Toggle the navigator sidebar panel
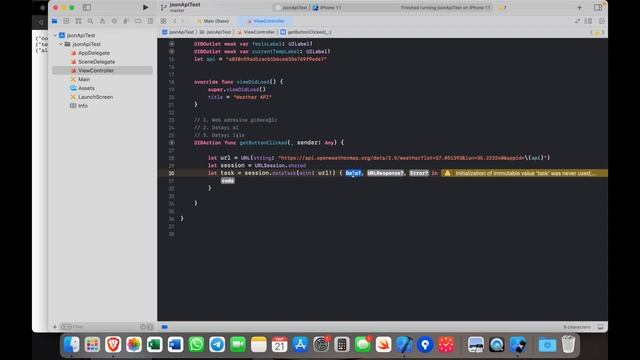640x360 pixels. click(87, 7)
